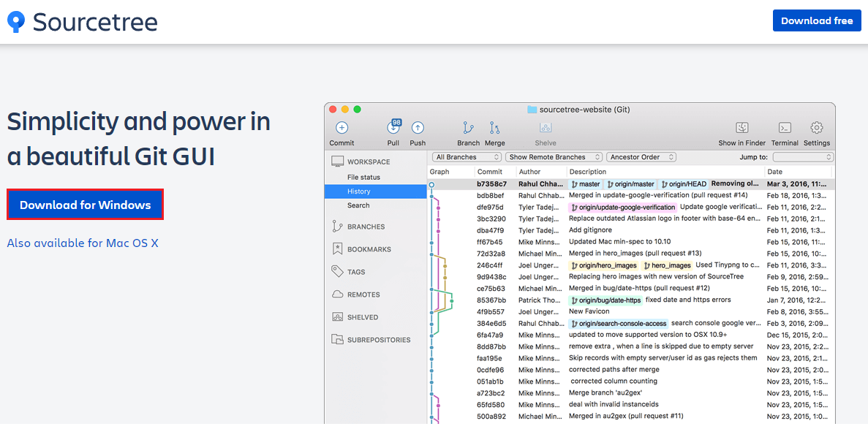Screen dimensions: 868x429
Task: Click the commit graph node for b7358c7
Action: [431, 184]
